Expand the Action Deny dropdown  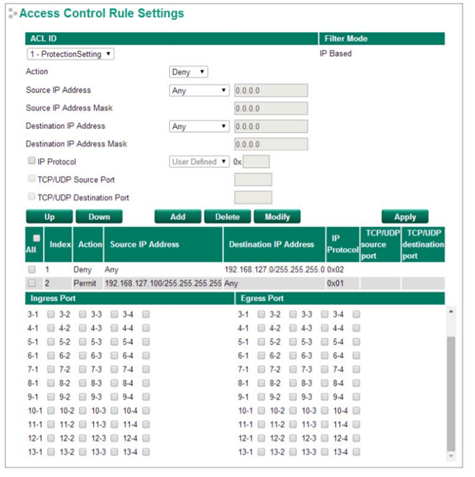pos(188,72)
